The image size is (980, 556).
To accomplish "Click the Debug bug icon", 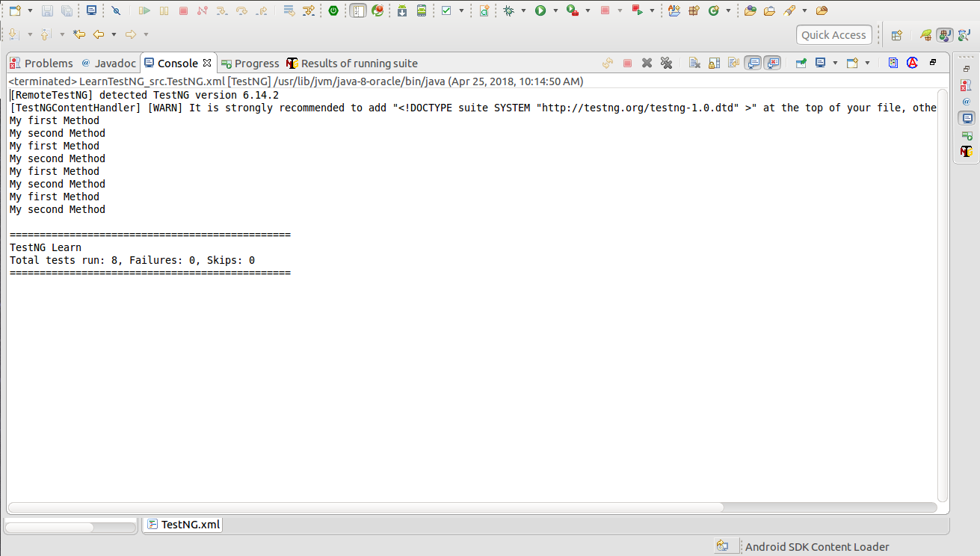I will tap(509, 10).
